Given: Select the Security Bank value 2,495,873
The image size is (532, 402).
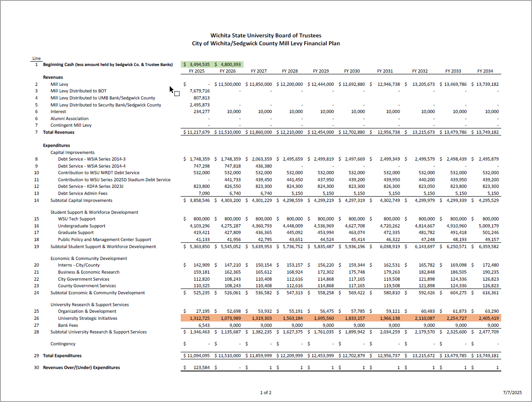Looking at the screenshot, I should coord(200,105).
